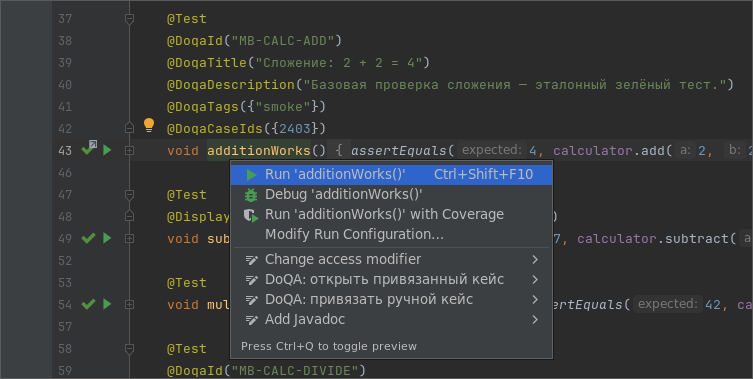Image resolution: width=753 pixels, height=379 pixels.
Task: Select Change access modifier entry
Action: pos(391,259)
